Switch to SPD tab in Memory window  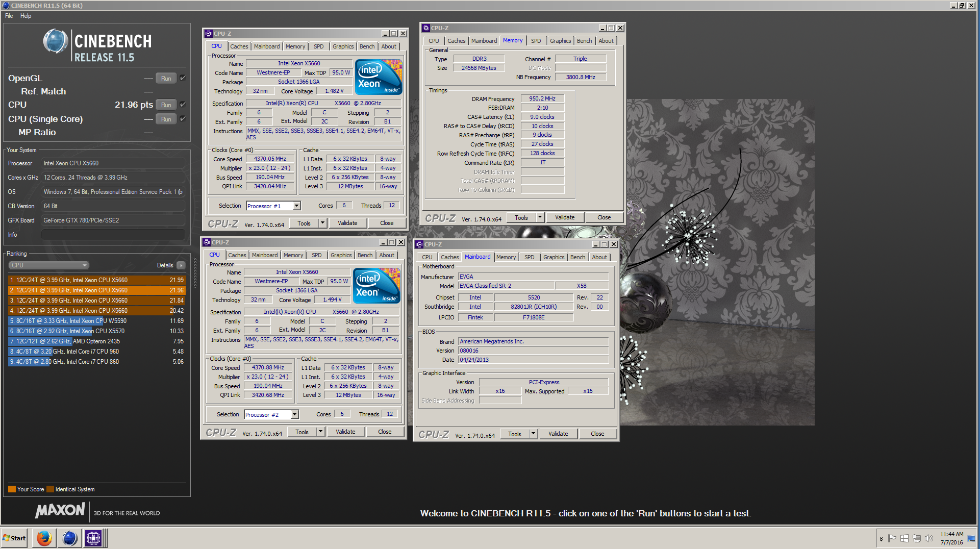(536, 41)
